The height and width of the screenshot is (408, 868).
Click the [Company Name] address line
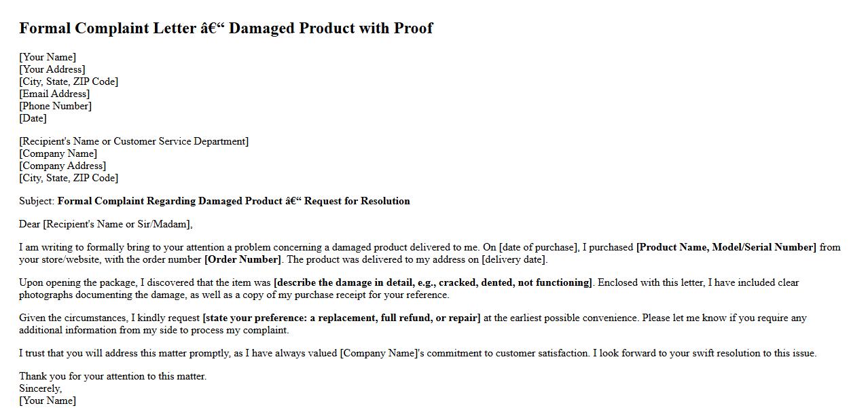click(x=58, y=153)
